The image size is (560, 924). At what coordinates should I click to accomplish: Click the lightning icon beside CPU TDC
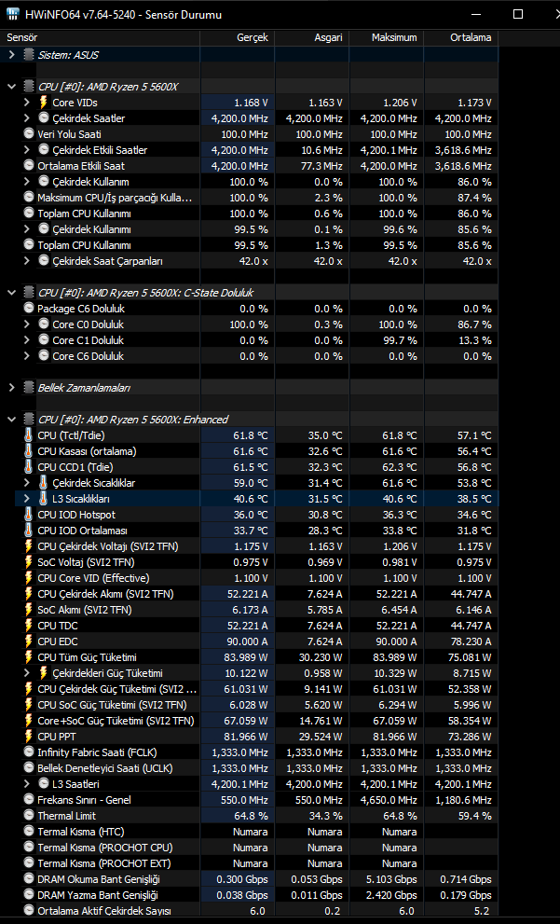pyautogui.click(x=28, y=626)
